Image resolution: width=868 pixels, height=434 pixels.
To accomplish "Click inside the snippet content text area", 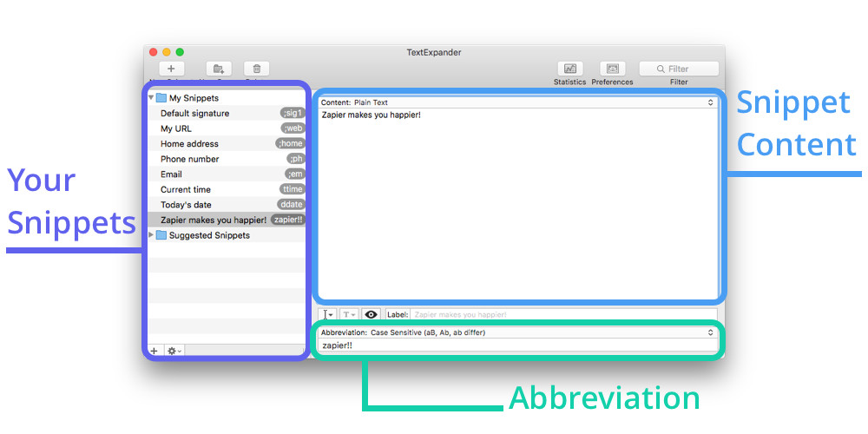I will 518,203.
